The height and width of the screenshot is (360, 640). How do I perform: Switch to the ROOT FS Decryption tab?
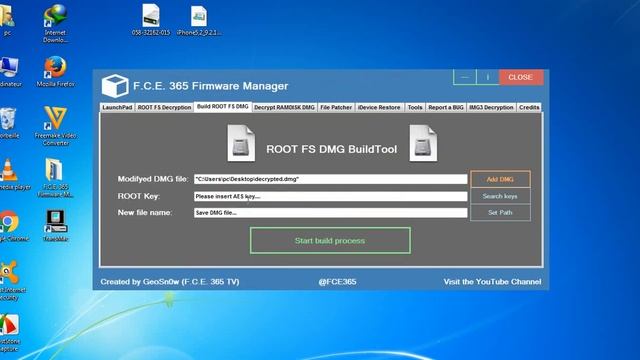(164, 107)
